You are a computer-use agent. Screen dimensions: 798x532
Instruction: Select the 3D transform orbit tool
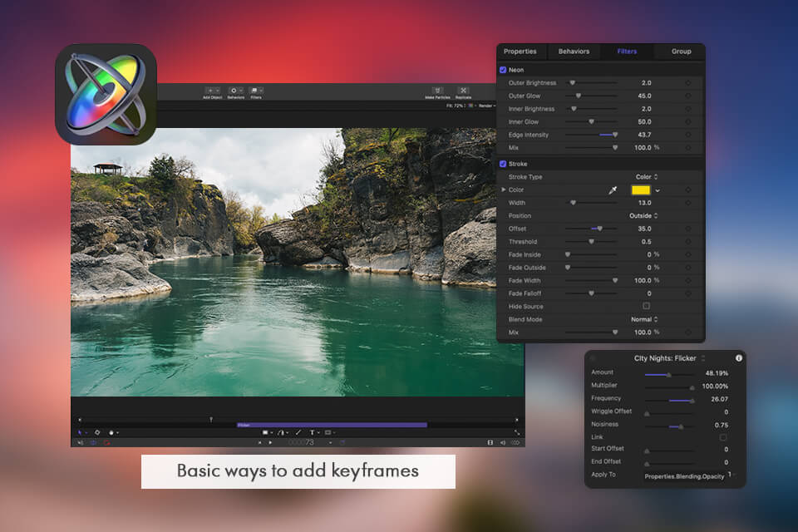(97, 432)
